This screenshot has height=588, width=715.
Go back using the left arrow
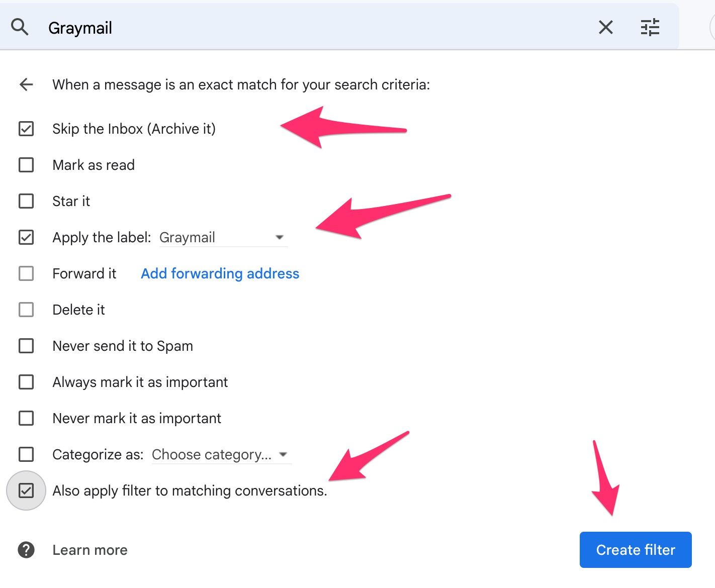point(26,84)
